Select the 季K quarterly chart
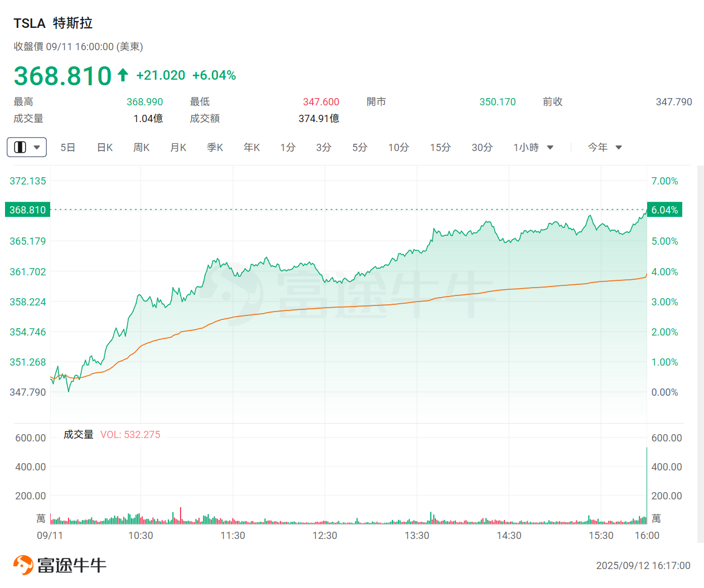Image resolution: width=704 pixels, height=588 pixels. [x=215, y=147]
